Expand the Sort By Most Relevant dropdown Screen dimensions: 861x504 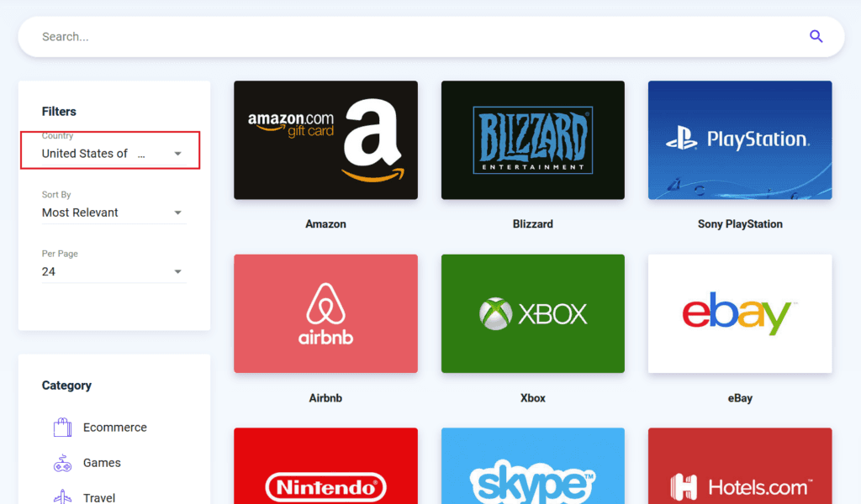(112, 213)
